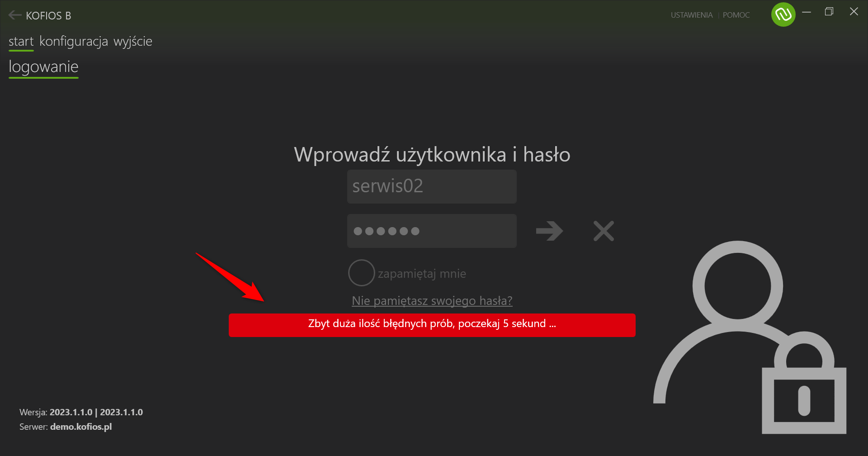Click the green Kofios logo icon

click(x=783, y=14)
